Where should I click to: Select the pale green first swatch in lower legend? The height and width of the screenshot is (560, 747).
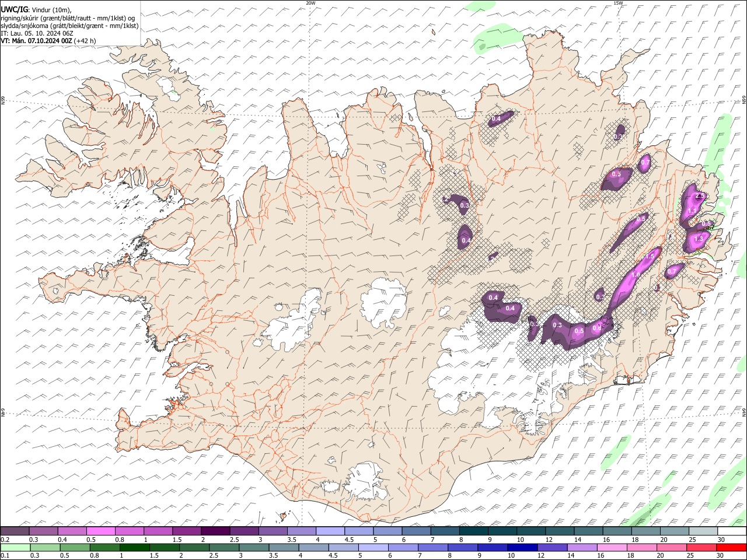coord(15,547)
